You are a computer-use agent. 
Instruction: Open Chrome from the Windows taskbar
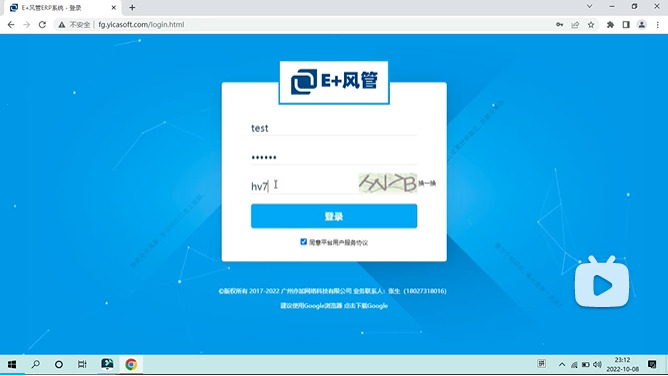131,365
